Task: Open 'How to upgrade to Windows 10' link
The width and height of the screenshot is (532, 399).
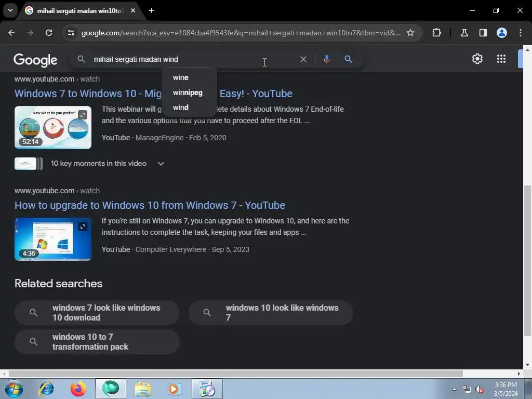Action: pos(150,205)
